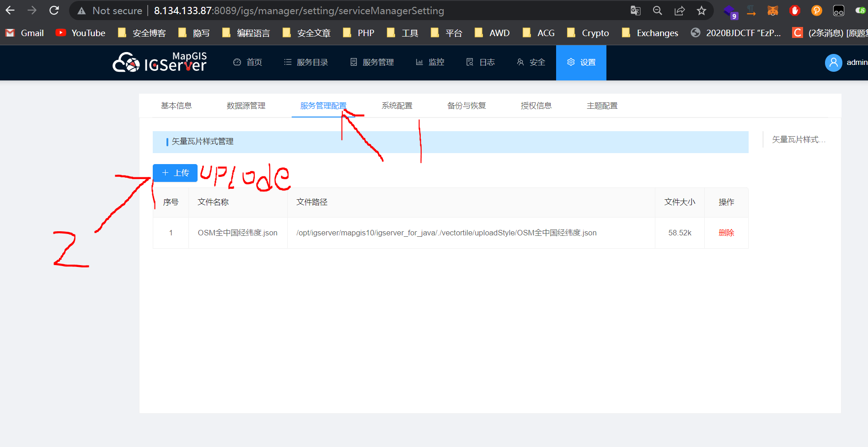The height and width of the screenshot is (447, 868).
Task: Open the 编程语言 bookmark folder
Action: click(x=246, y=33)
